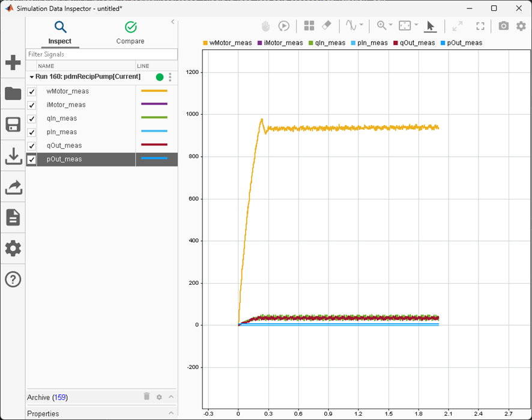Viewport: 532px width, 420px height.
Task: Click the Import data download icon
Action: [x=13, y=156]
